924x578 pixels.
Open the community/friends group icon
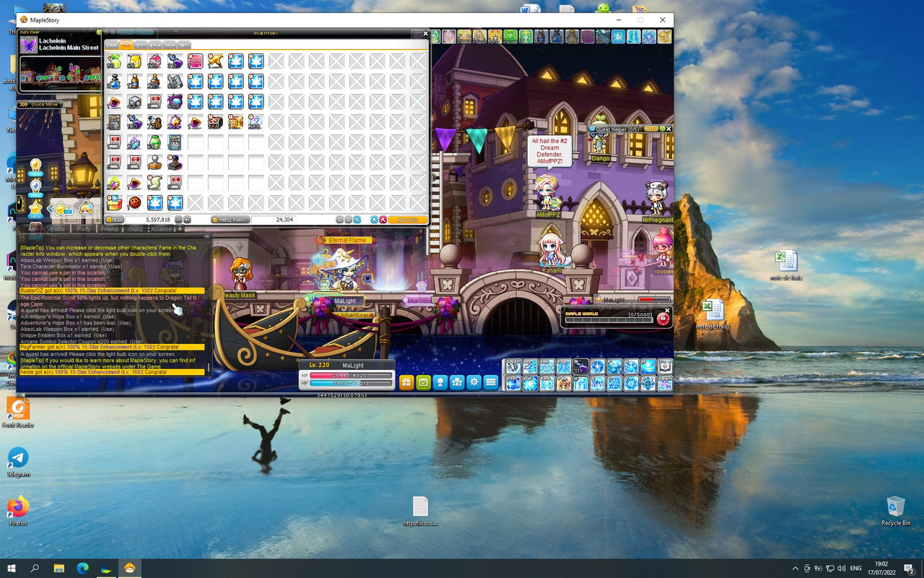click(x=456, y=381)
